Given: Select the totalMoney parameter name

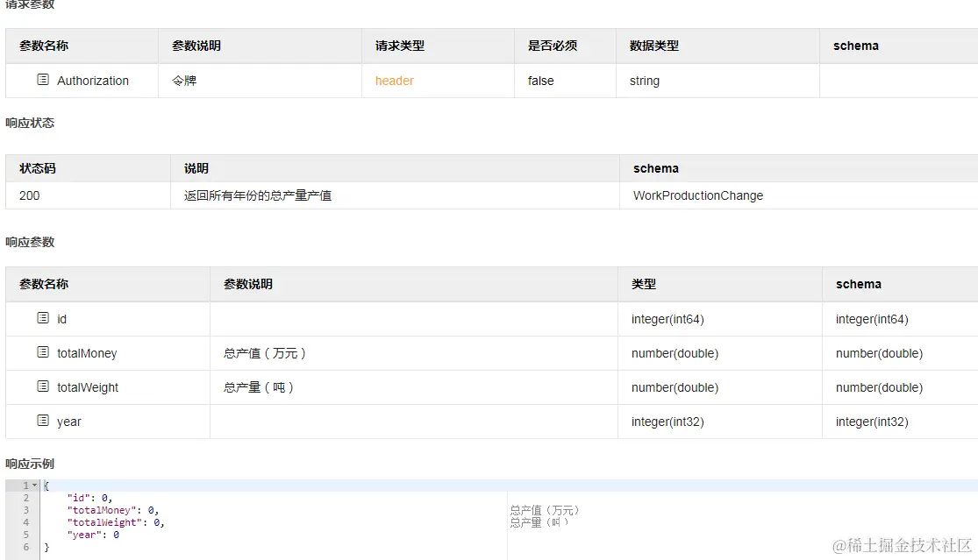Looking at the screenshot, I should pyautogui.click(x=87, y=353).
